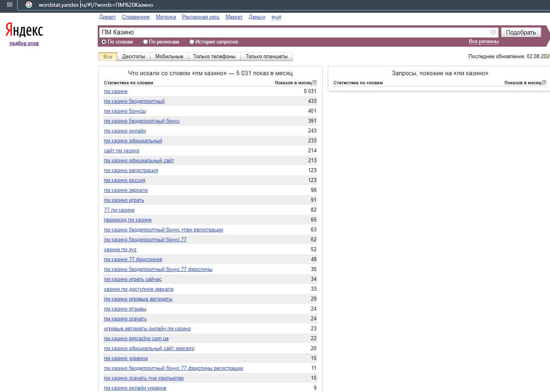550x392 pixels.
Task: Open the пм казино pmcazino com ua link
Action: 136,339
